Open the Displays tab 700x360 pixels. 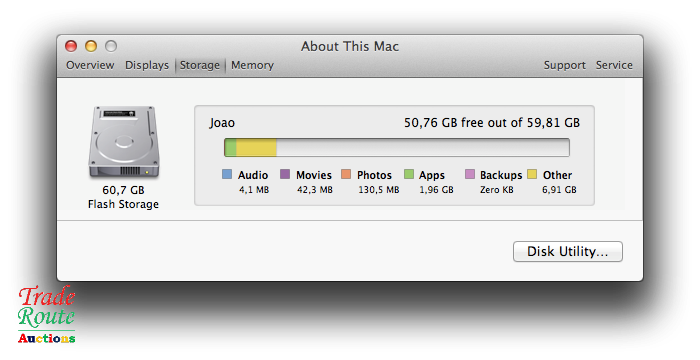tap(147, 65)
